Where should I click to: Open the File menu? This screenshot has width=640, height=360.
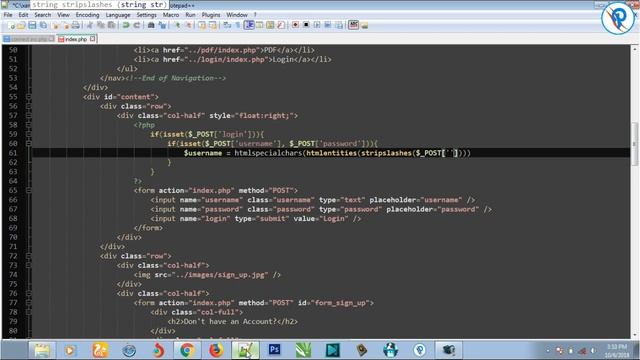tap(8, 15)
